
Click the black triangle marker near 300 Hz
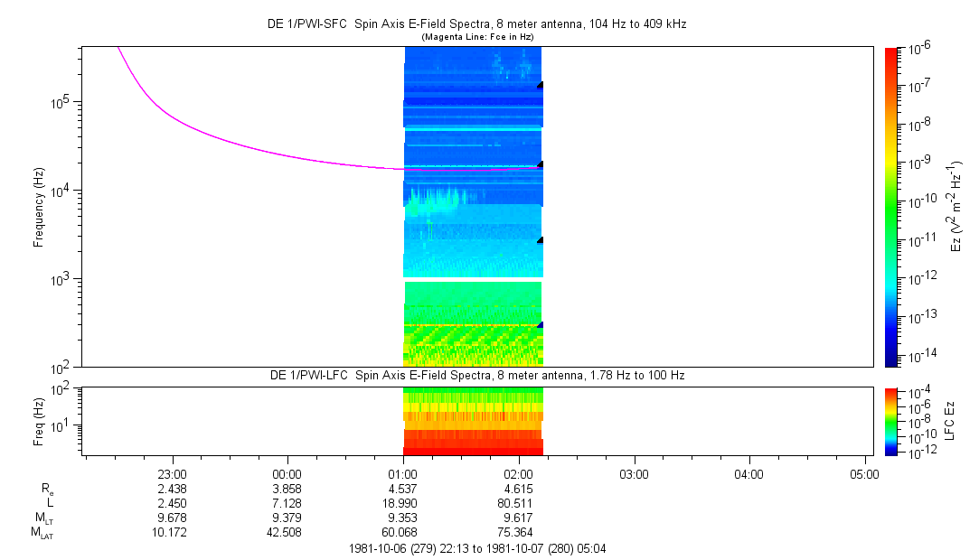(x=540, y=324)
